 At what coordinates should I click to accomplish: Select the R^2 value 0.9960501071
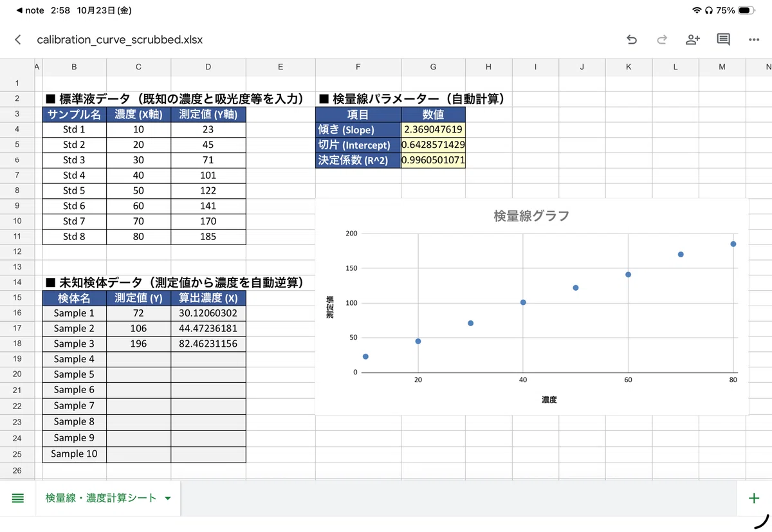click(x=433, y=160)
